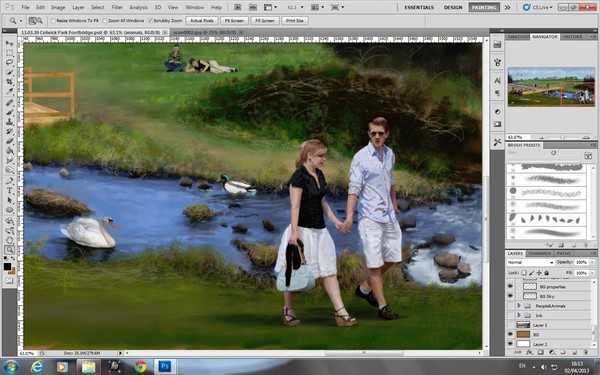
Task: Select the Eraser tool
Action: tap(9, 141)
